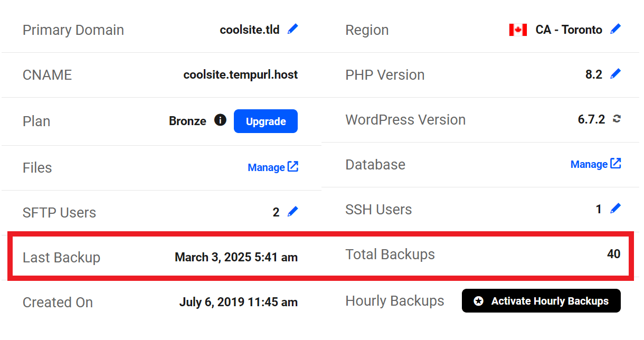Image resolution: width=644 pixels, height=340 pixels.
Task: Activate Hourly Backups button
Action: tap(541, 301)
